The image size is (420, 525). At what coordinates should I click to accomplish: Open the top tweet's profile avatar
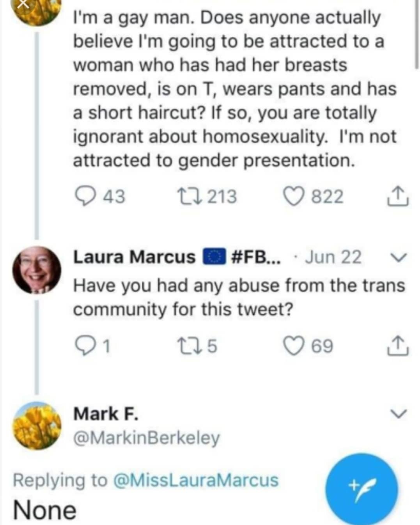tap(37, 10)
